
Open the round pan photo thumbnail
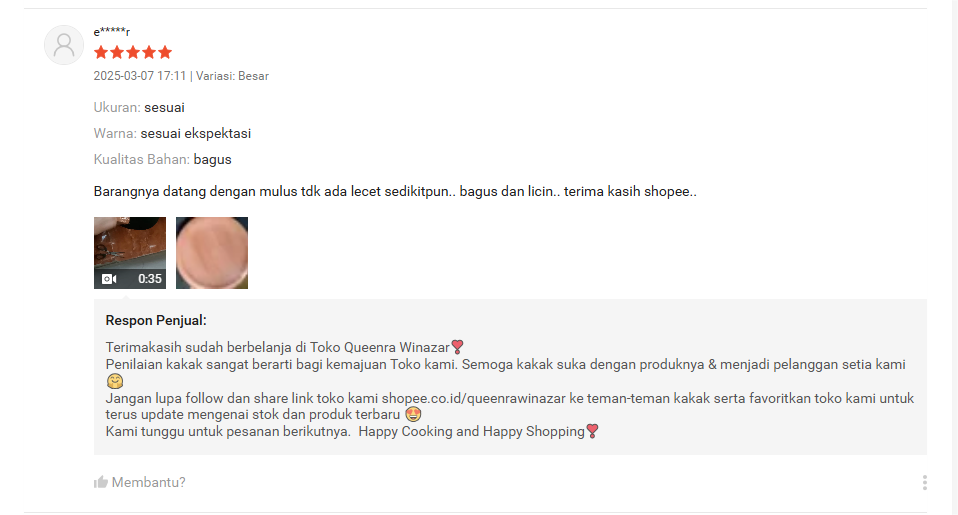click(x=212, y=253)
